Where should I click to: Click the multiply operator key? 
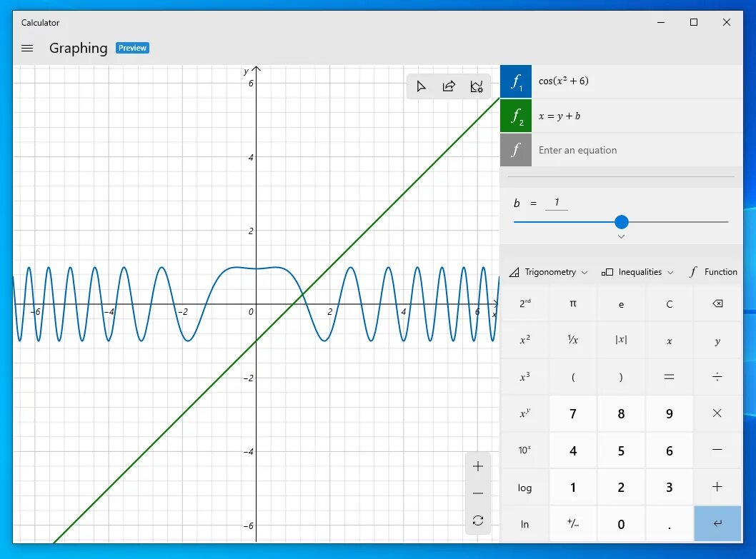pyautogui.click(x=717, y=413)
